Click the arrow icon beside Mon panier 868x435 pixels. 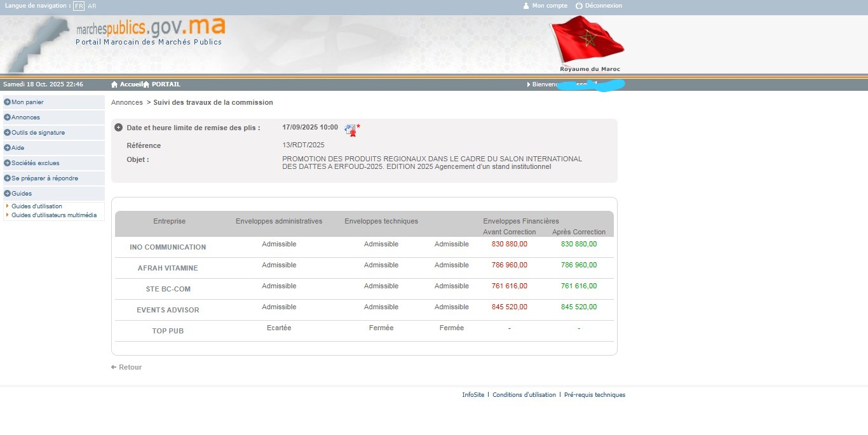[x=7, y=102]
